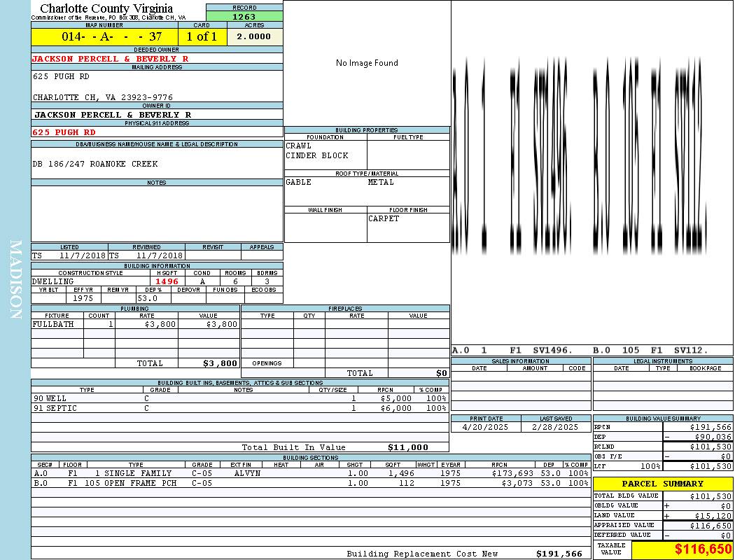This screenshot has width=735, height=560.
Task: Click the foundation value CRAWL CINDER BLOCK
Action: coord(317,150)
